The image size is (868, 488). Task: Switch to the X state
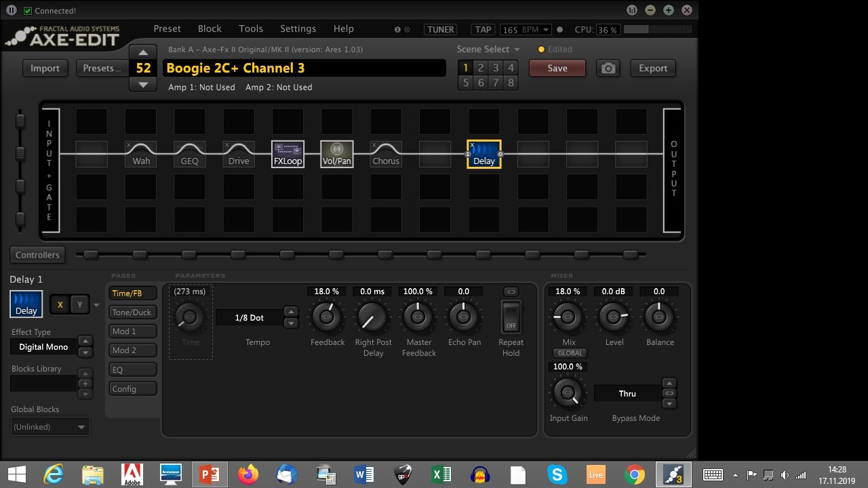[x=60, y=305]
